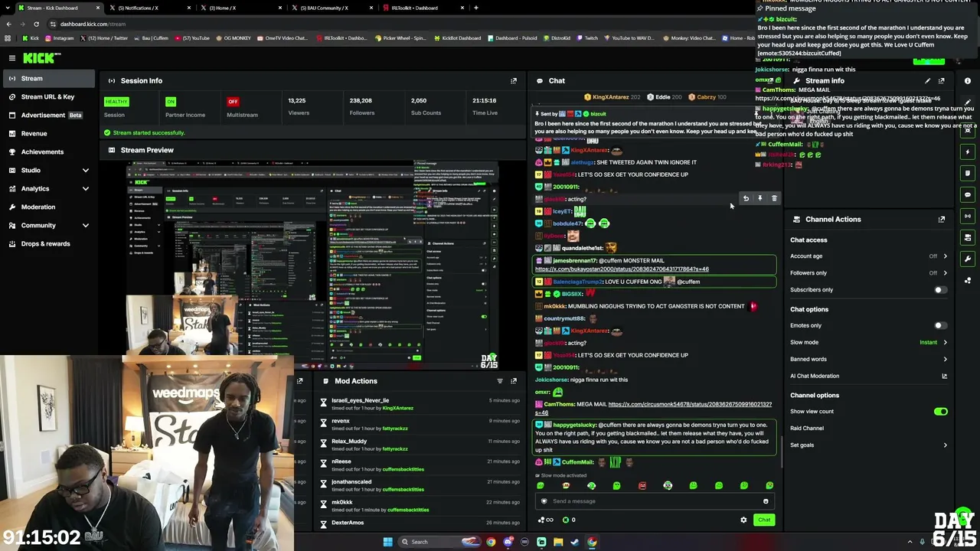Click the Chrome icon at the taskbar's right
Image resolution: width=980 pixels, height=551 pixels.
592,542
